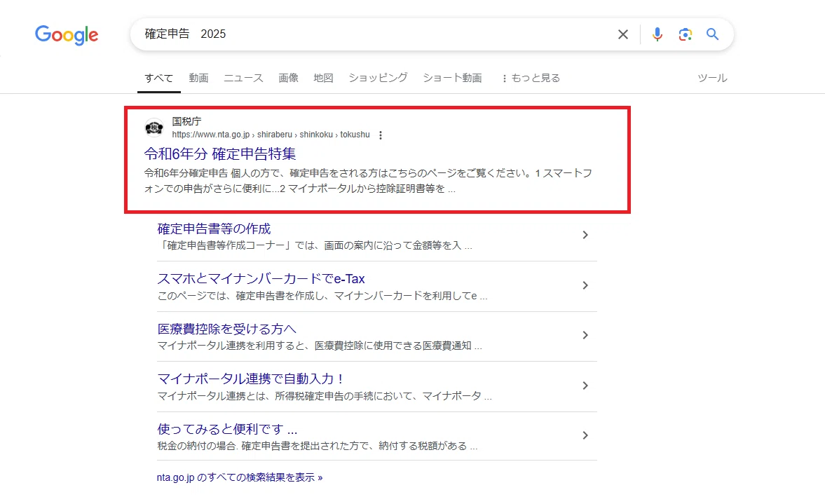Expand chevron in 医療費控除 row
Viewport: 825px width, 504px height.
click(585, 335)
